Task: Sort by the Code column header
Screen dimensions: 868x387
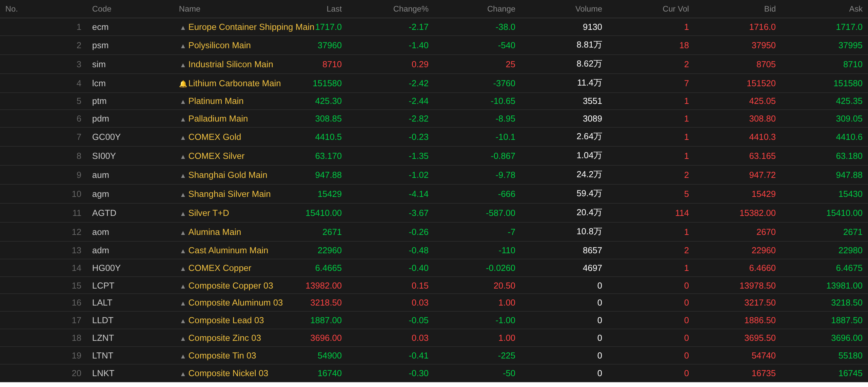Action: 102,9
